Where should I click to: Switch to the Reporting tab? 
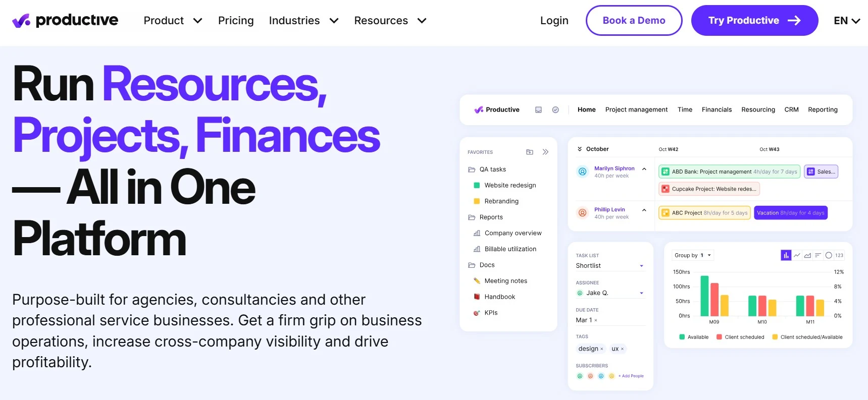(823, 109)
